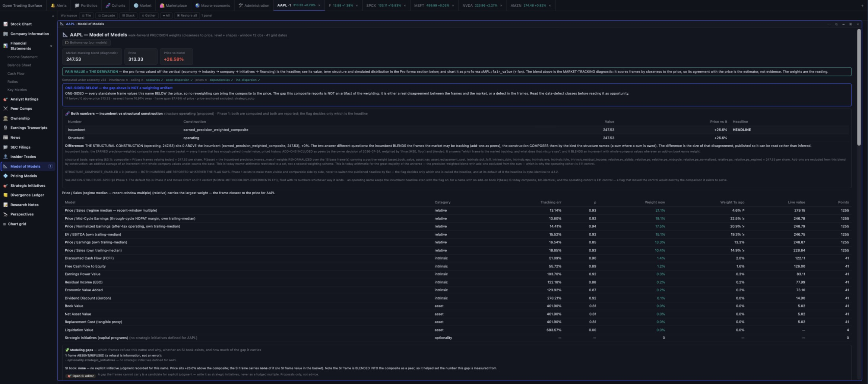
Task: Click the Earnings Power Value model row
Action: coord(457,274)
